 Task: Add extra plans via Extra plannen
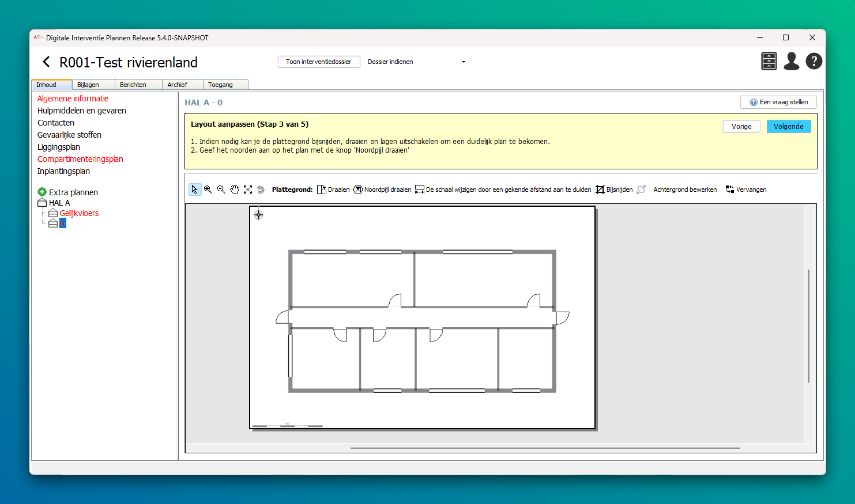point(67,192)
